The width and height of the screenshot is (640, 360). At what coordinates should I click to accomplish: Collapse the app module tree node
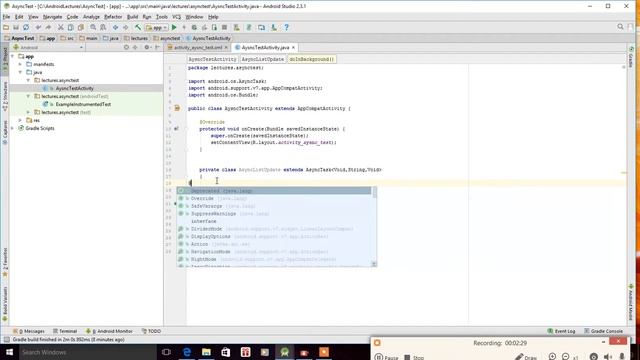[x=13, y=56]
